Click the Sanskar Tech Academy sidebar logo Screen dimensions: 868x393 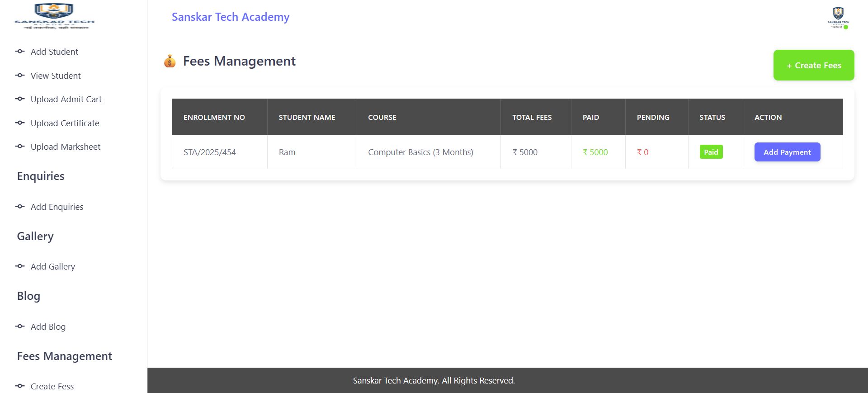[x=54, y=16]
